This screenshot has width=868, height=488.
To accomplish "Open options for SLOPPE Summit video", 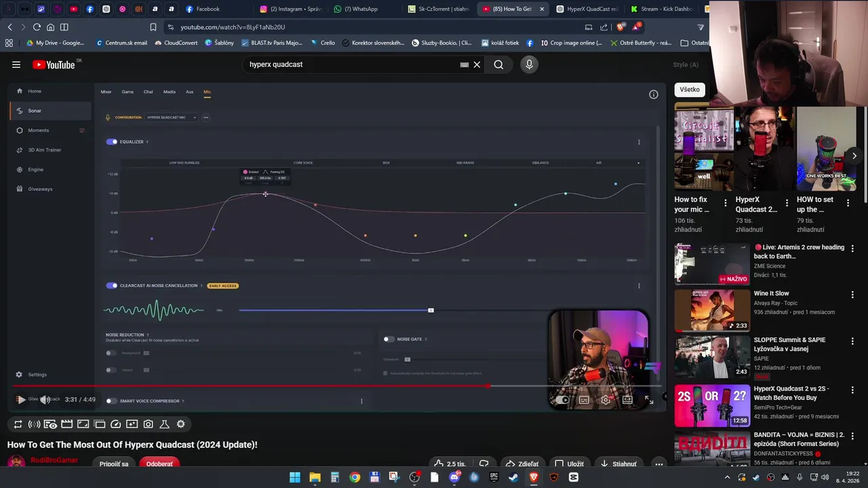I will 852,341.
